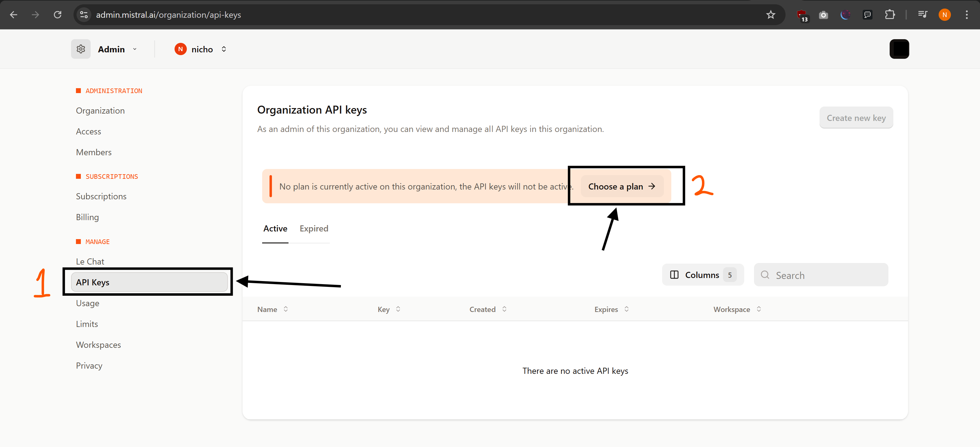Reload the page with refresh icon

(x=58, y=15)
